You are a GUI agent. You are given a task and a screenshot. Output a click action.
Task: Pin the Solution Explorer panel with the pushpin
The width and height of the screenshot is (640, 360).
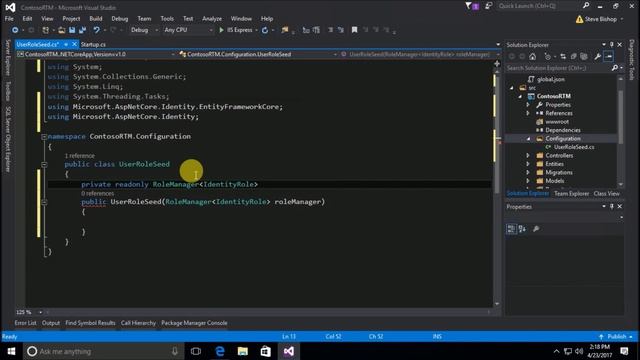tap(611, 45)
